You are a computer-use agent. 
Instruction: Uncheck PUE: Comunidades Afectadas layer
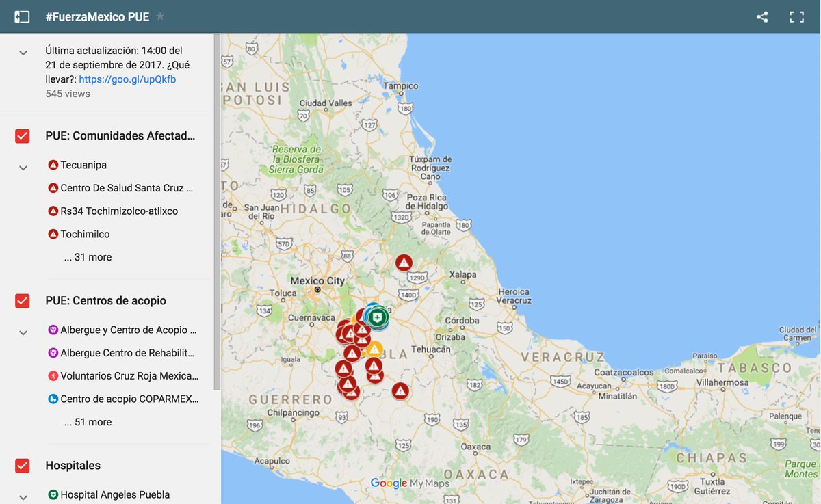tap(22, 135)
